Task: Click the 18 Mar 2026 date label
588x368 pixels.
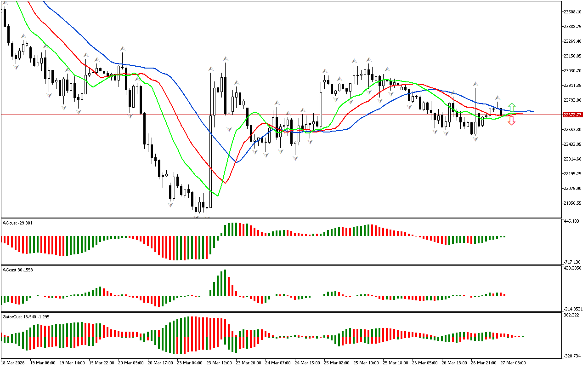Action: 14,362
